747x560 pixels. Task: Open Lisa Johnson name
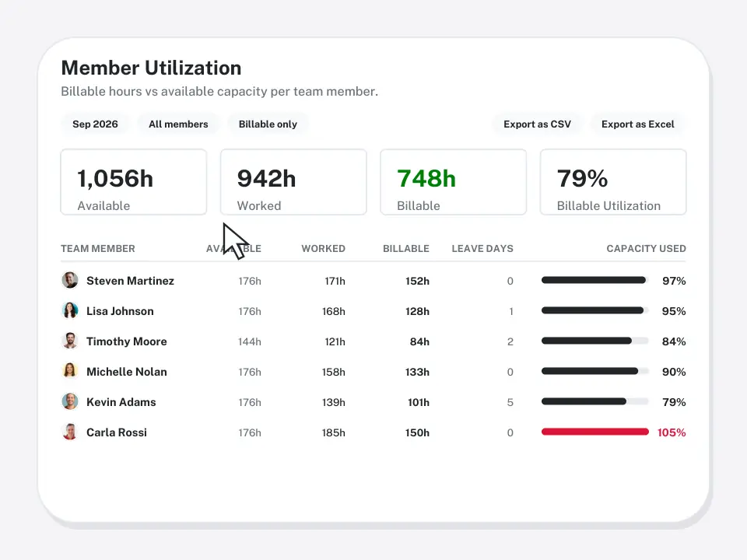tap(120, 311)
